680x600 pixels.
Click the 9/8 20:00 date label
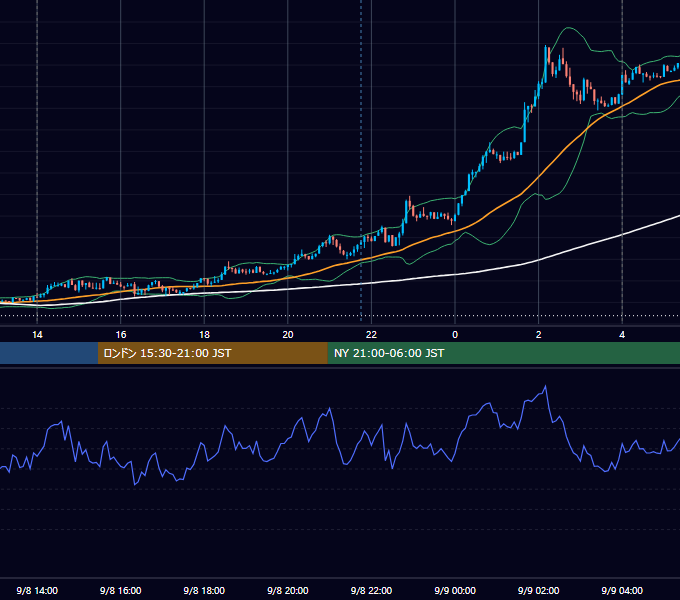[x=288, y=590]
